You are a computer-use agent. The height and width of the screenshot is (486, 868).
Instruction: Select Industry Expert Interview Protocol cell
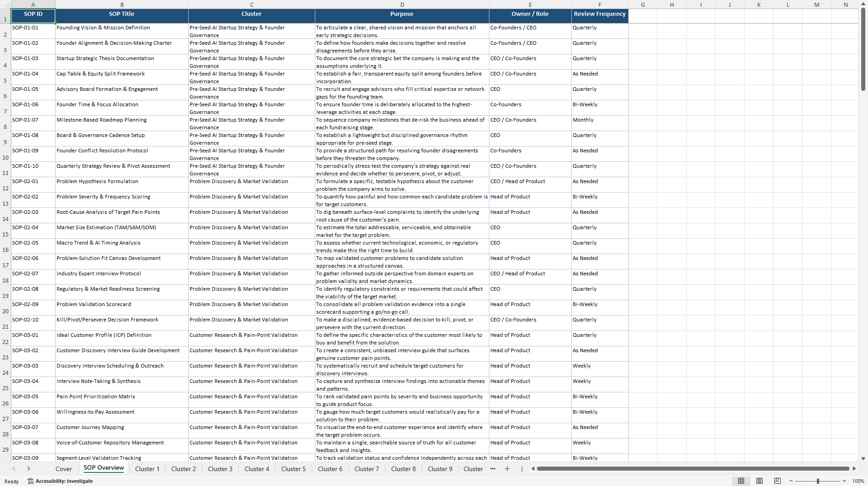point(122,277)
